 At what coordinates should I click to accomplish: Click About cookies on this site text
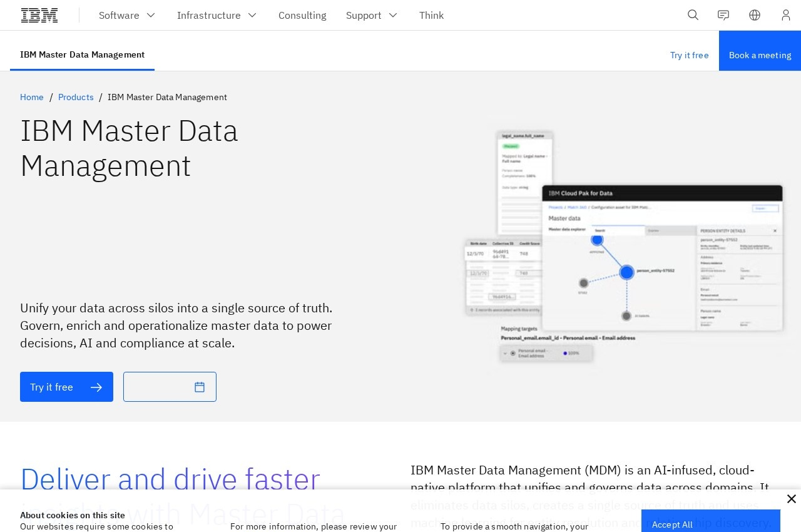point(73,515)
